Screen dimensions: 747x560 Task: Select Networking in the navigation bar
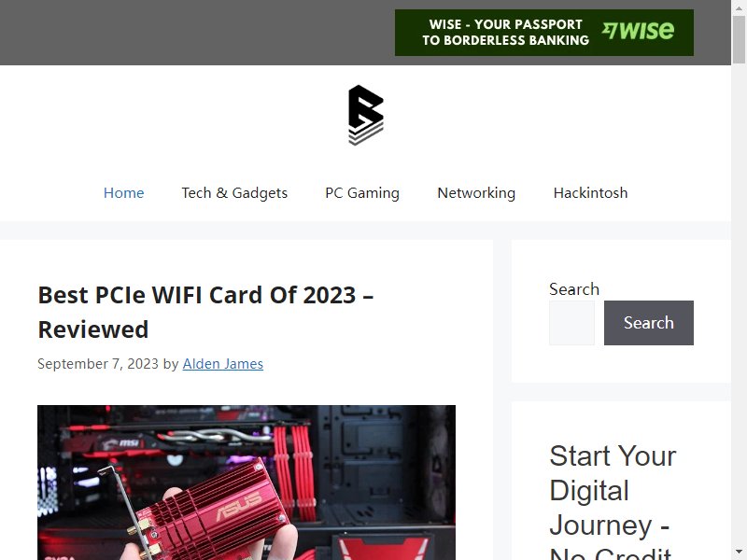pos(476,193)
